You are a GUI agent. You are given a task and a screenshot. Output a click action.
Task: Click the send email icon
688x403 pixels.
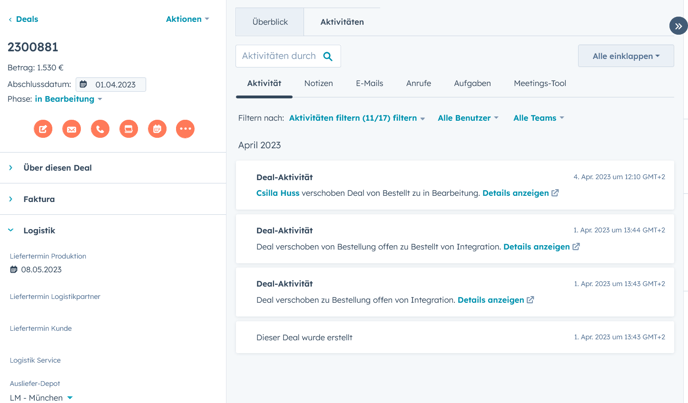pyautogui.click(x=72, y=129)
